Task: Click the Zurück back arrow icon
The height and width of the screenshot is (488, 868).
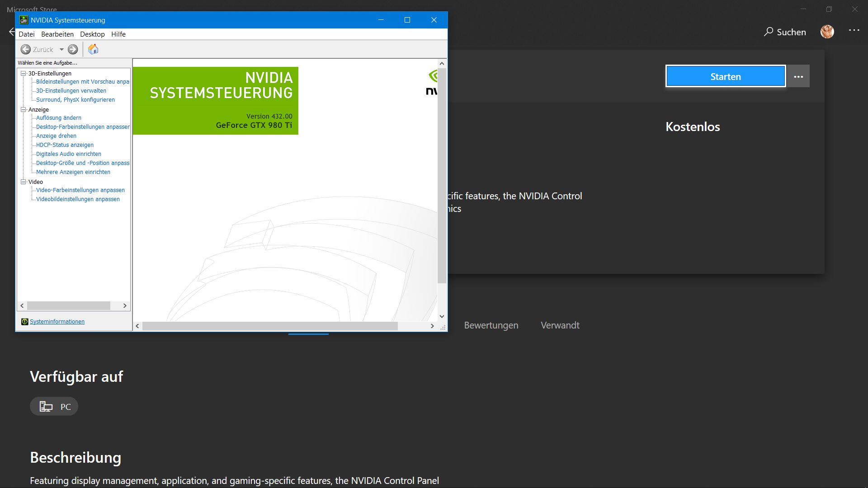Action: click(26, 49)
